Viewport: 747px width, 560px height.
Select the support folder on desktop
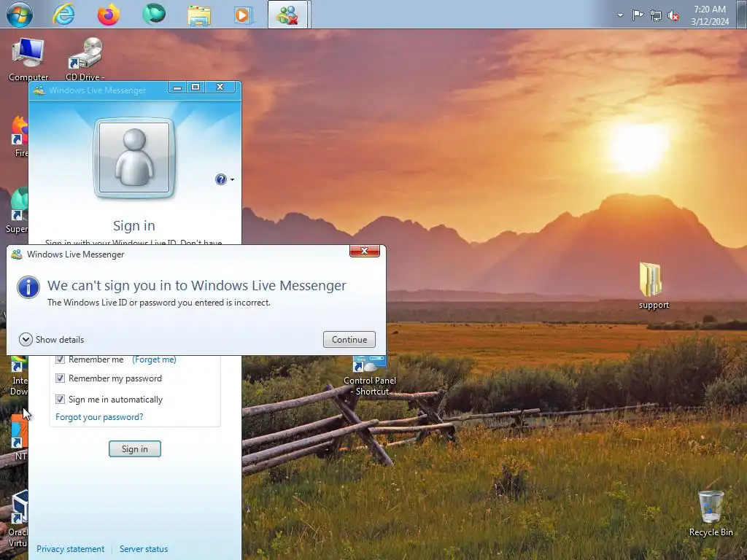653,286
